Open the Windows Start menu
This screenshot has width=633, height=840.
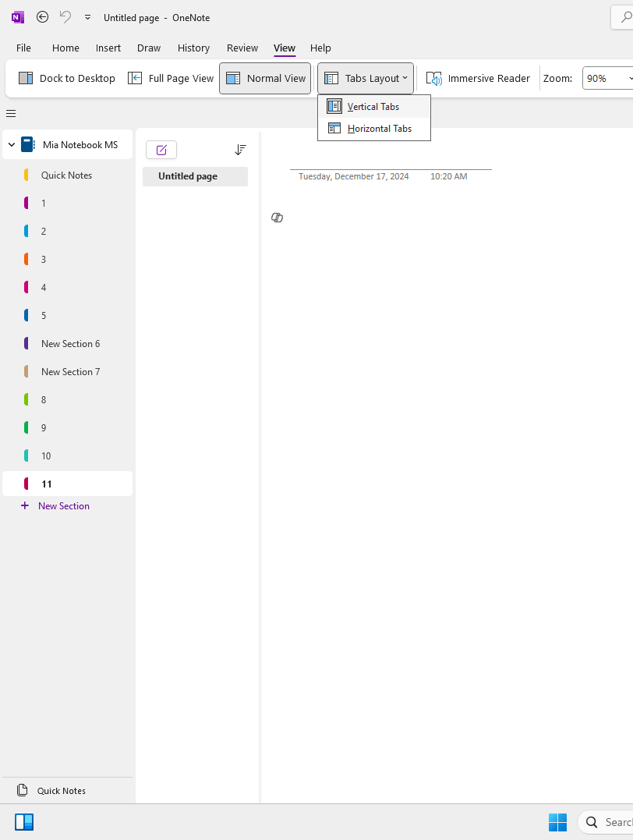pyautogui.click(x=557, y=822)
